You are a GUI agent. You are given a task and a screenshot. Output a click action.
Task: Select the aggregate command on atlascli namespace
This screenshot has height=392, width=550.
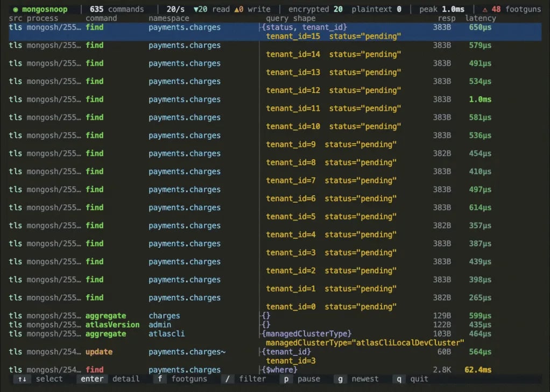click(275, 338)
